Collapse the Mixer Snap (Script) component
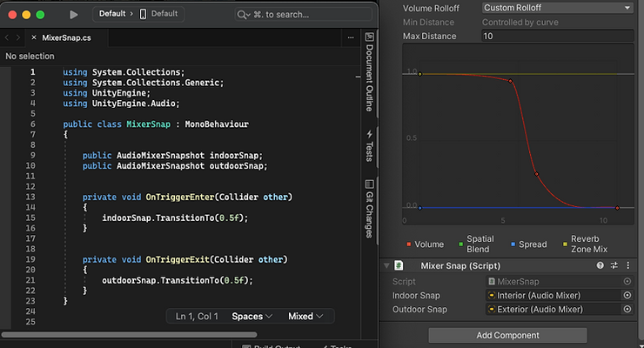 (x=386, y=265)
